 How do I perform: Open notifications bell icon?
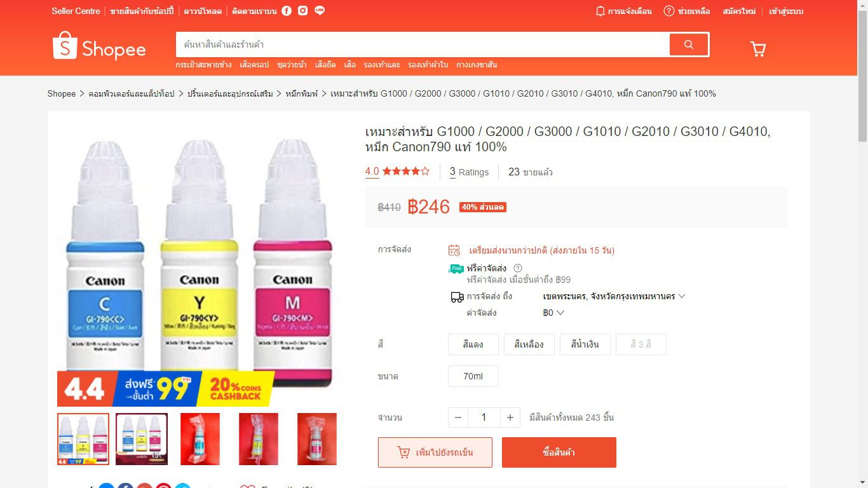click(x=600, y=11)
